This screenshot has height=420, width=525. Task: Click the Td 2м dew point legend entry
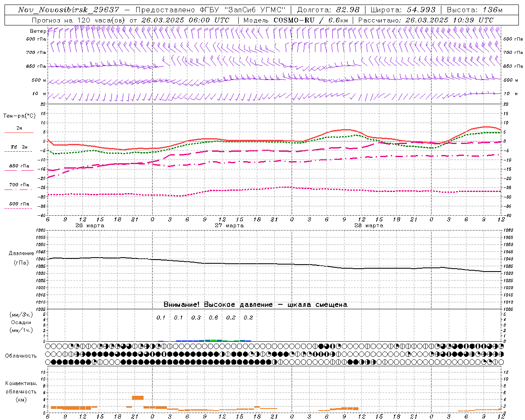click(x=19, y=147)
